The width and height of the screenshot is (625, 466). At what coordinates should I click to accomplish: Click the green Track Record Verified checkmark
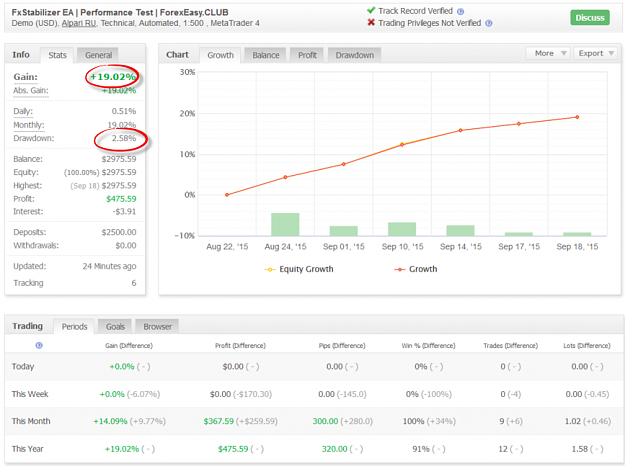tap(371, 10)
